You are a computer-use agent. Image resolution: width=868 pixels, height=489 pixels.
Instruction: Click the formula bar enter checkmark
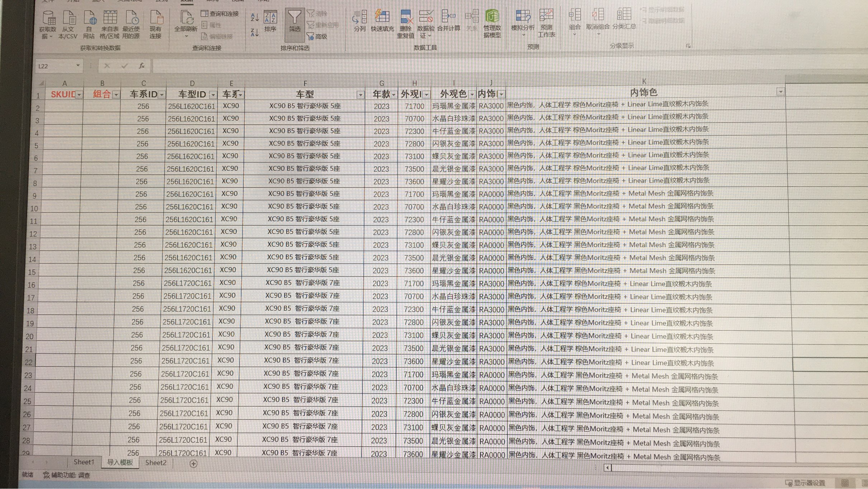(x=124, y=66)
